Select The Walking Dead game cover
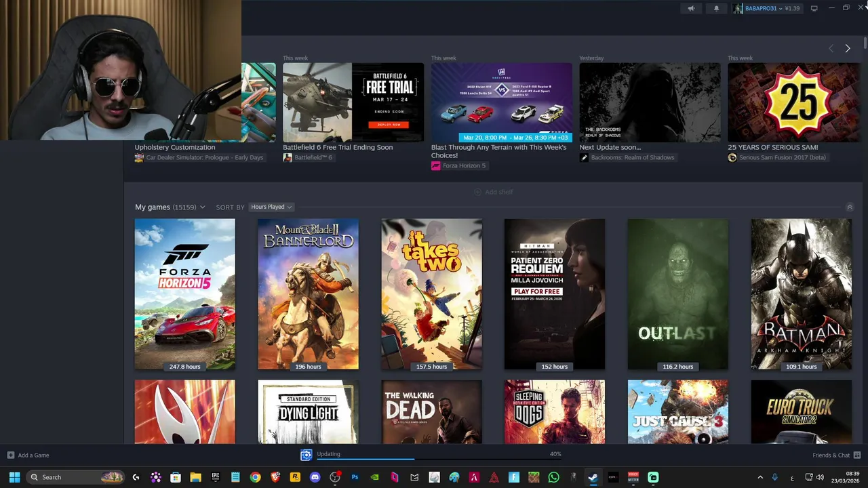 pyautogui.click(x=431, y=412)
